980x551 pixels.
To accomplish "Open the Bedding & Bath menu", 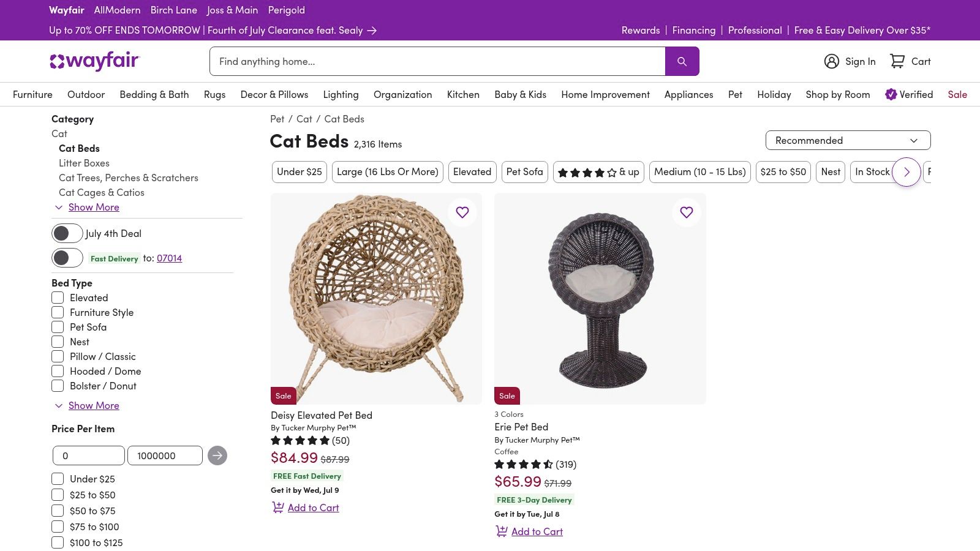I will pos(154,94).
